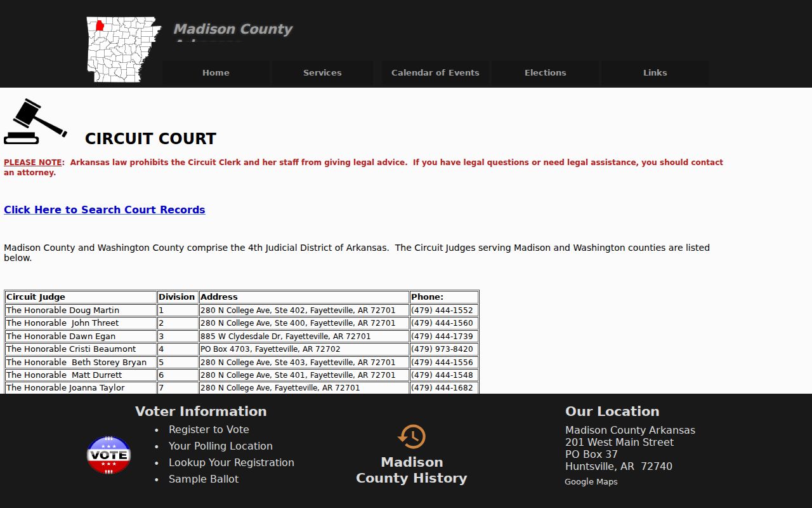Select The Honorable Matt Durrett cell

(x=81, y=375)
